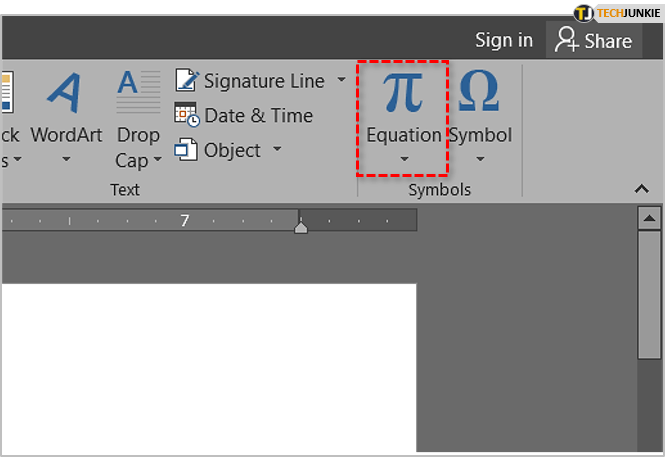Click the right indent marker on ruler

pyautogui.click(x=300, y=227)
